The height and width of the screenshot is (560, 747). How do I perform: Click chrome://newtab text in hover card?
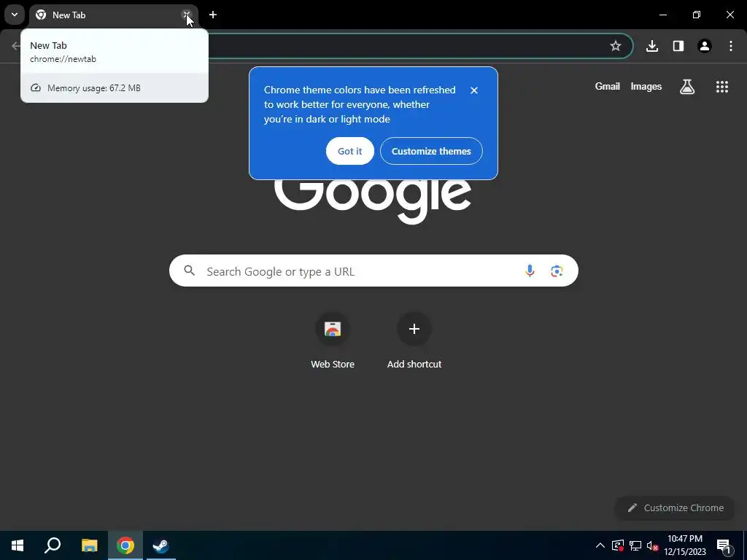click(x=63, y=59)
